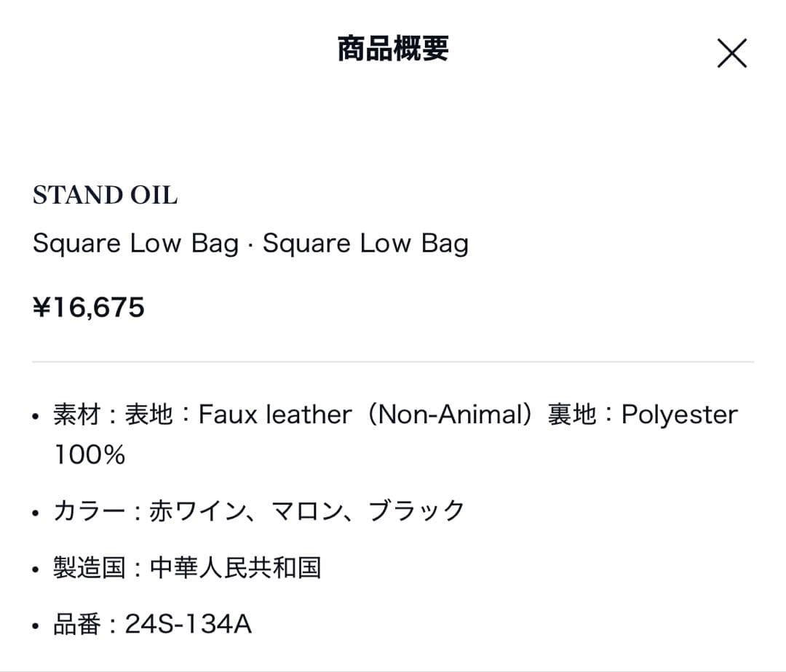
Task: Click the 商品概要 header title
Action: 393,49
